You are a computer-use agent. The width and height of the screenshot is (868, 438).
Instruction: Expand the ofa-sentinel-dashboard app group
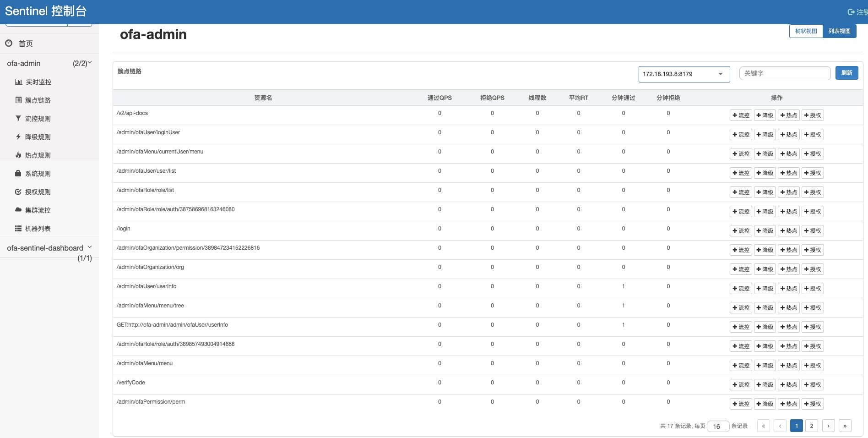pos(90,247)
